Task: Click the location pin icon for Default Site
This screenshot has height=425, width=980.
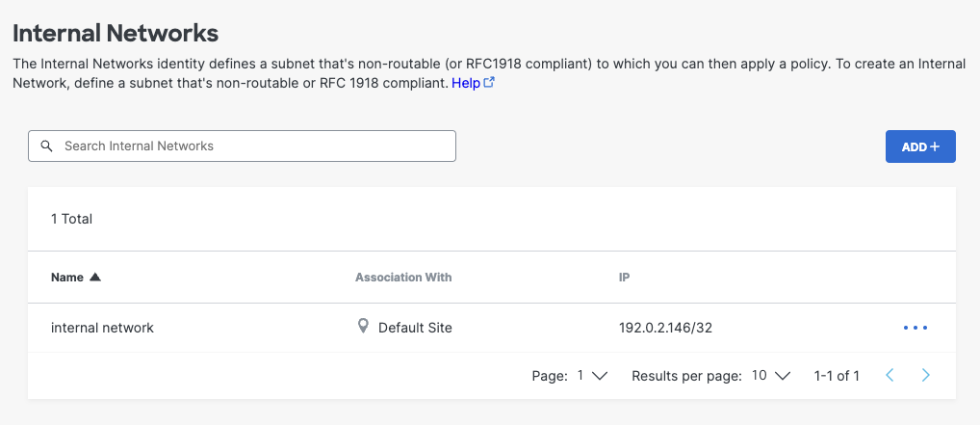Action: point(363,327)
